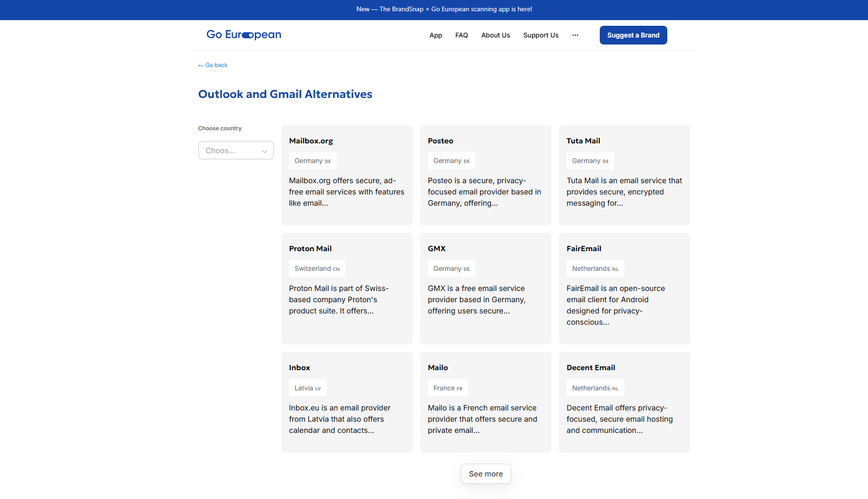Open the Choose country dropdown
Screen dimensions: 868x499
pyautogui.click(x=236, y=150)
